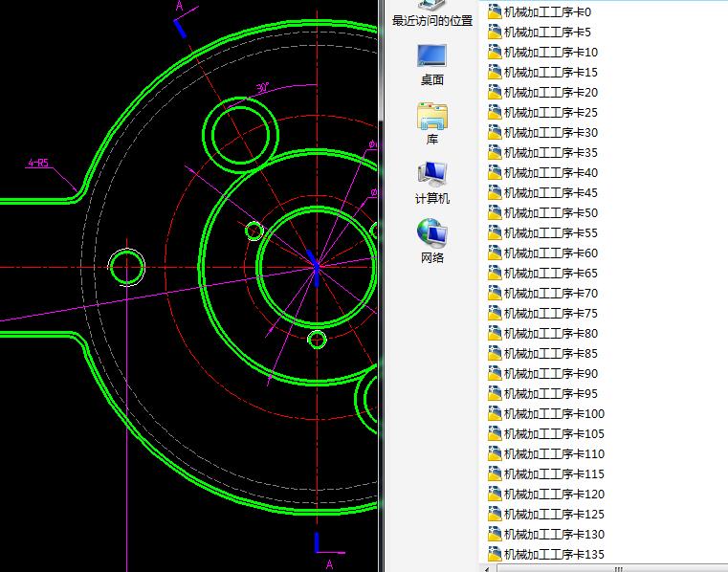Select file icon of 机械加工工序卡10
The image size is (728, 572).
(x=495, y=52)
